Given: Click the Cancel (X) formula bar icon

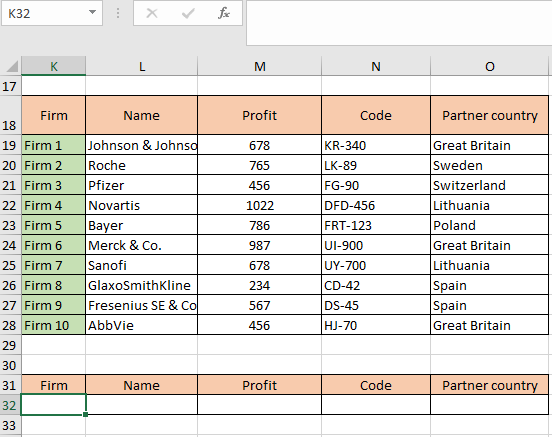Looking at the screenshot, I should pos(152,13).
